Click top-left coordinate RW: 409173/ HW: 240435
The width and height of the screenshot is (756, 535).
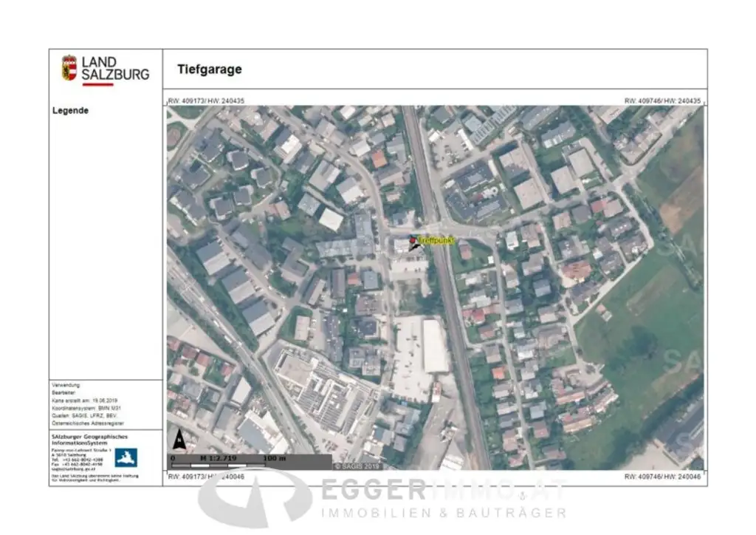pos(206,100)
